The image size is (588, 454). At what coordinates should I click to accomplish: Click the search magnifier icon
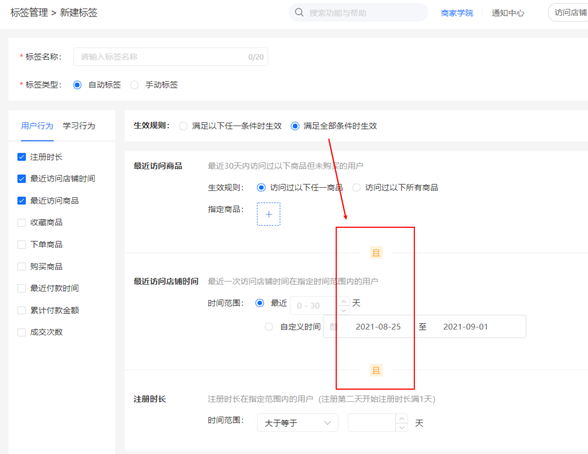click(x=299, y=12)
